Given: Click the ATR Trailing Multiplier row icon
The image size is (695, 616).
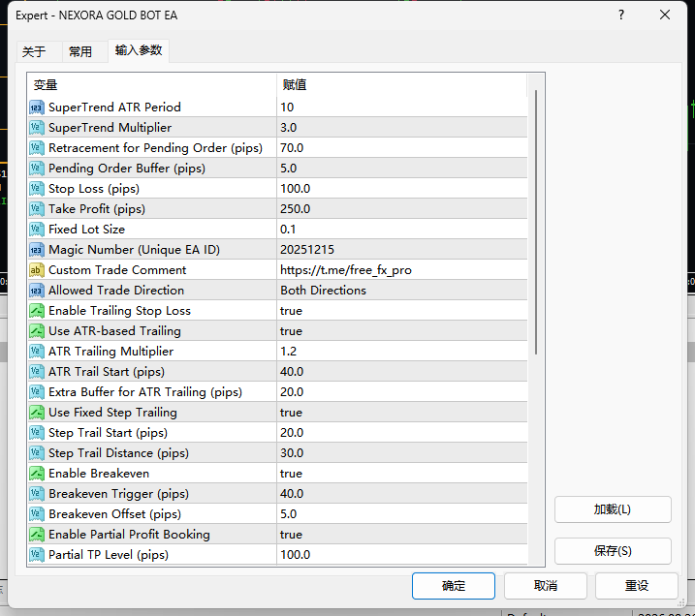Looking at the screenshot, I should coord(37,352).
